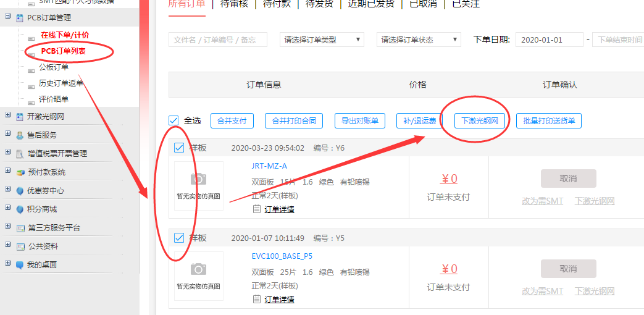This screenshot has width=644, height=315.
Task: Click the camera placeholder for JRT-MZ-A order
Action: pyautogui.click(x=198, y=179)
